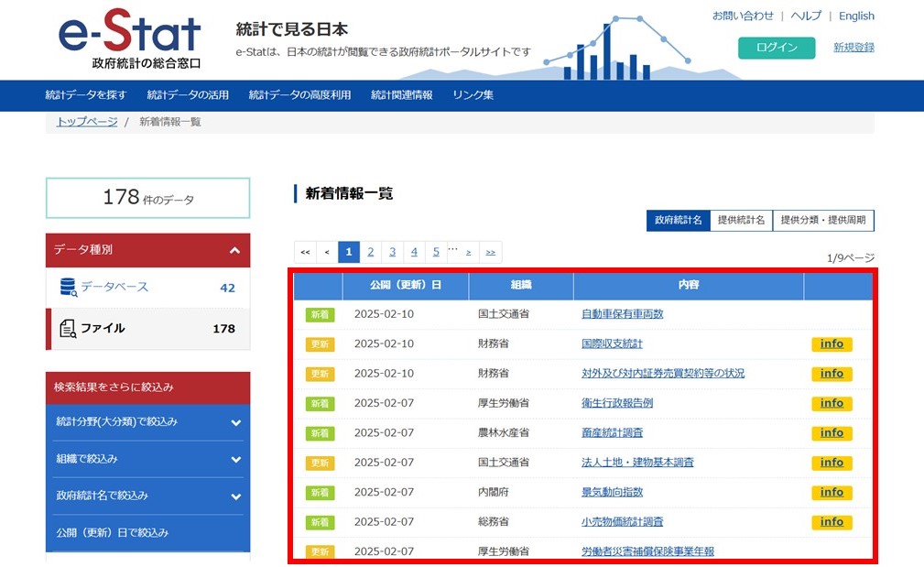Open the info badge for 衛生行政報告例
The height and width of the screenshot is (567, 924).
831,403
